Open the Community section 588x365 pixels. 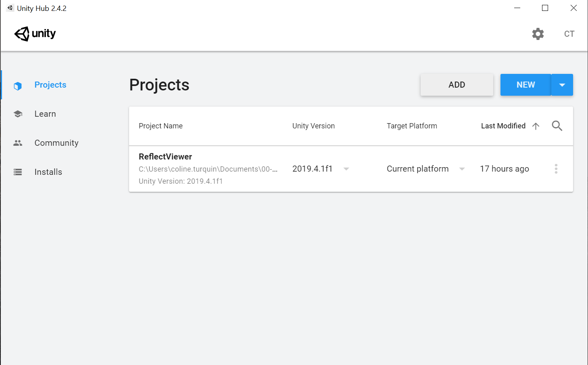pyautogui.click(x=56, y=143)
